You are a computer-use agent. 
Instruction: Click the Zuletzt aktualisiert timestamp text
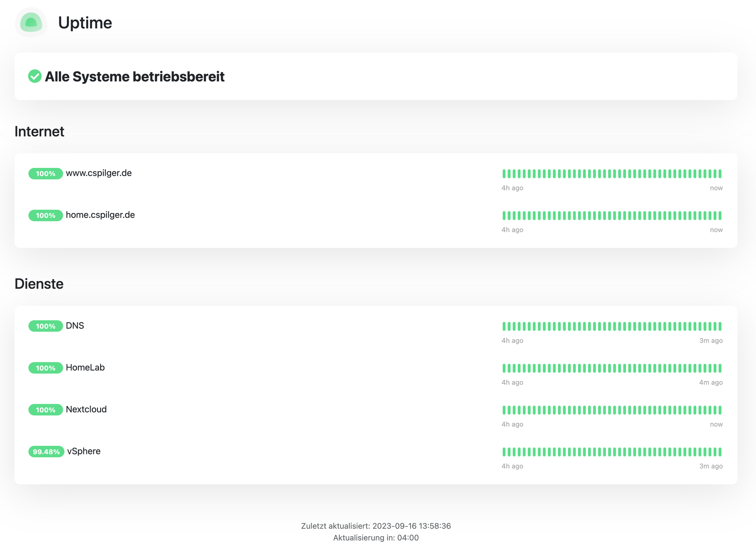(376, 526)
